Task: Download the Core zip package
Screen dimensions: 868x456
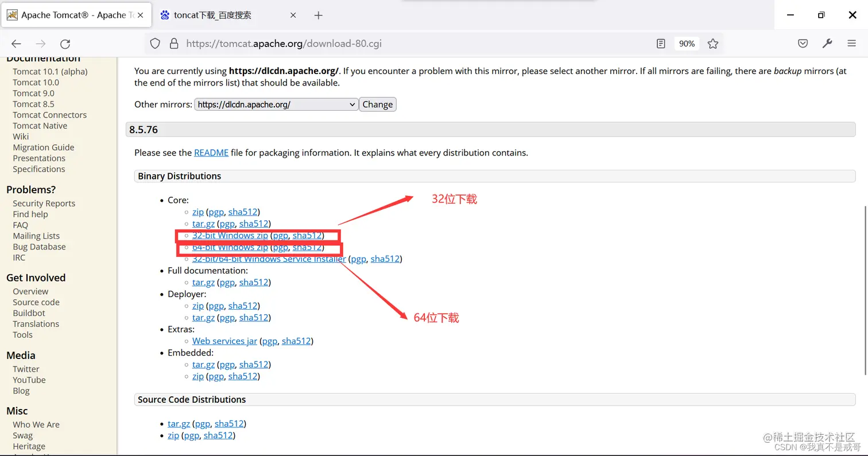Action: coord(198,212)
